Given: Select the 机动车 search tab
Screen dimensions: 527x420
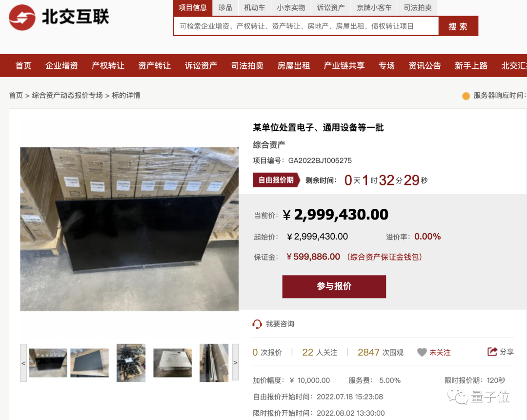Looking at the screenshot, I should 254,8.
